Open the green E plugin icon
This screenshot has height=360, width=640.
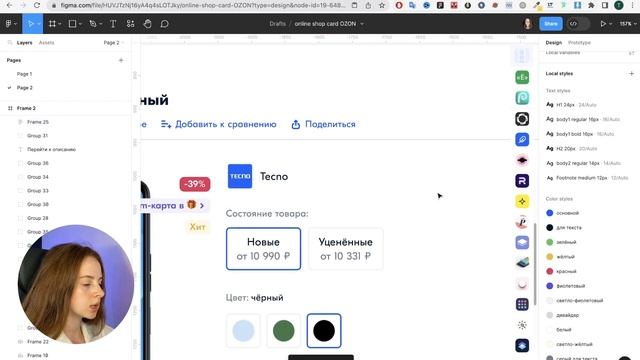pos(522,77)
